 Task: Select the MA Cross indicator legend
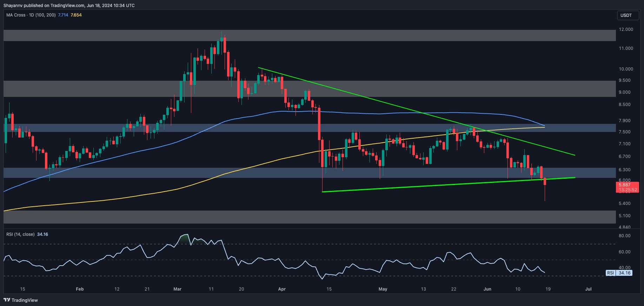31,15
